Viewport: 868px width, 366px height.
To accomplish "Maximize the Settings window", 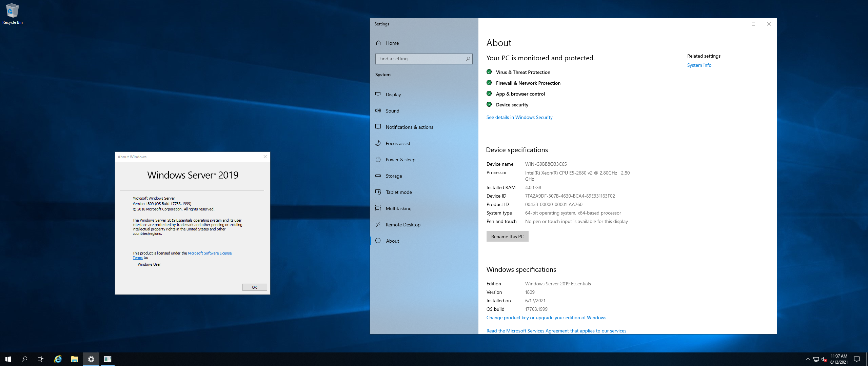I will click(x=753, y=24).
